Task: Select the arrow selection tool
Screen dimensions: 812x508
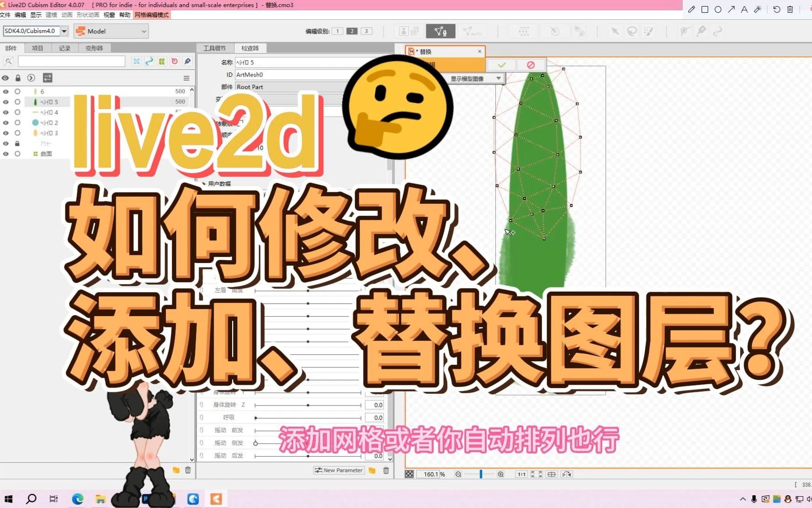Action: [x=615, y=31]
